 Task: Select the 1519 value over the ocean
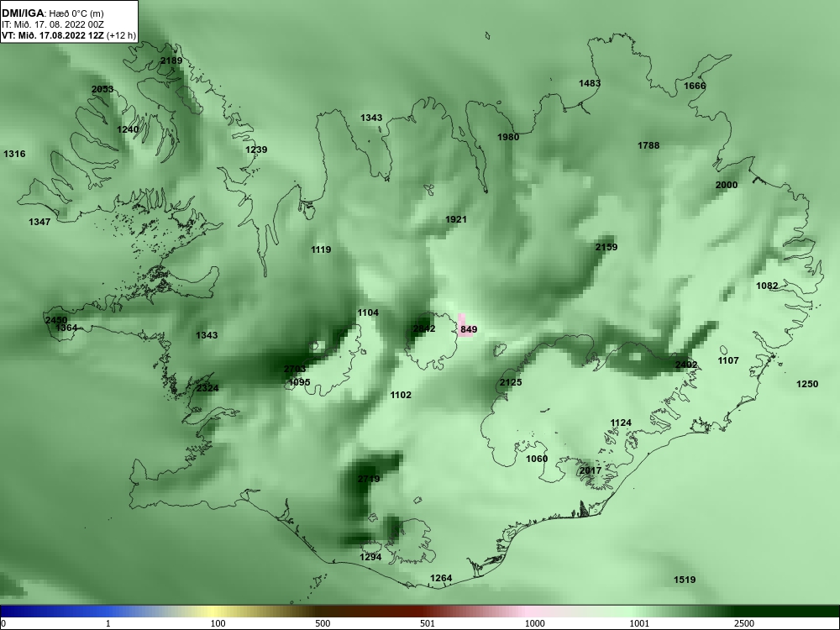685,580
